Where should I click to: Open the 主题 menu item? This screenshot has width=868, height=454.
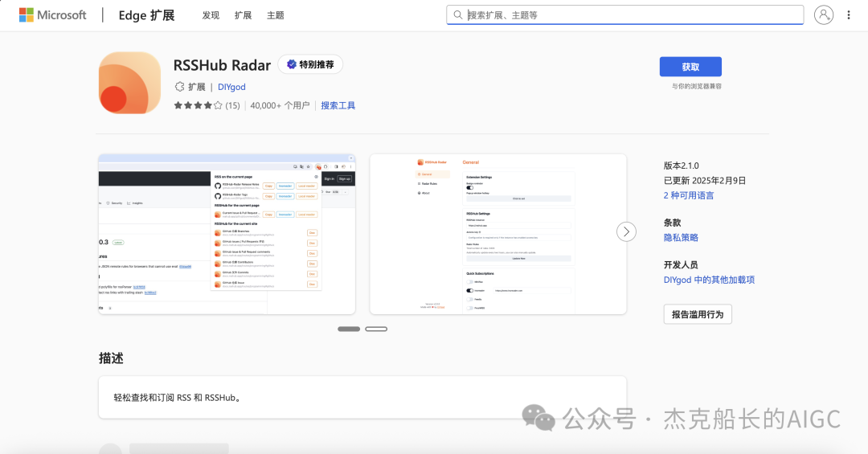276,15
